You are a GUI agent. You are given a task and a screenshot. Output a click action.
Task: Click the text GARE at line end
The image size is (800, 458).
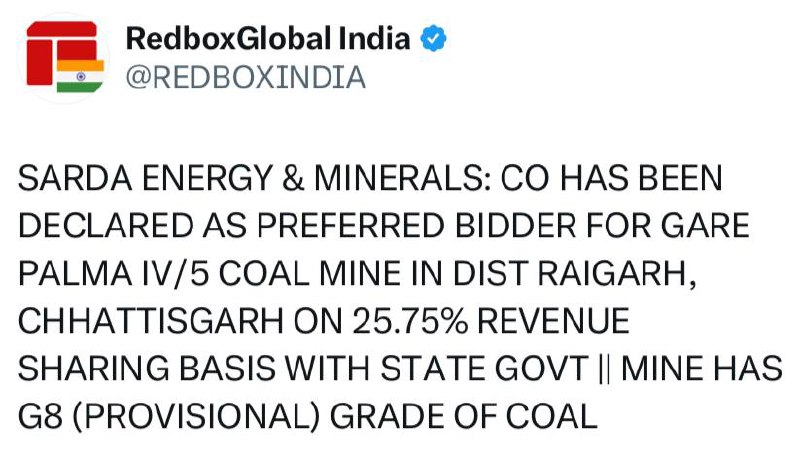point(705,225)
